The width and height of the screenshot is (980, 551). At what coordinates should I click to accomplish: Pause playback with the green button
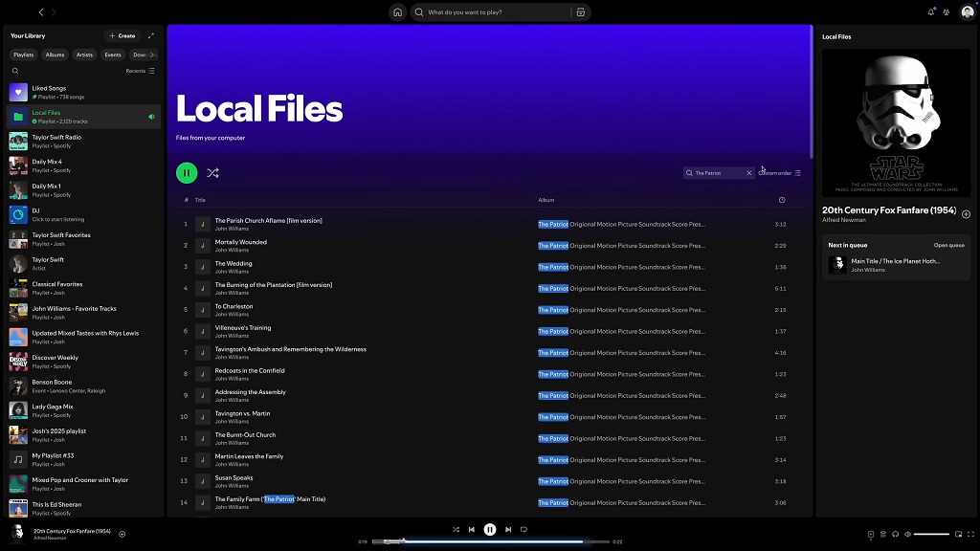click(187, 173)
